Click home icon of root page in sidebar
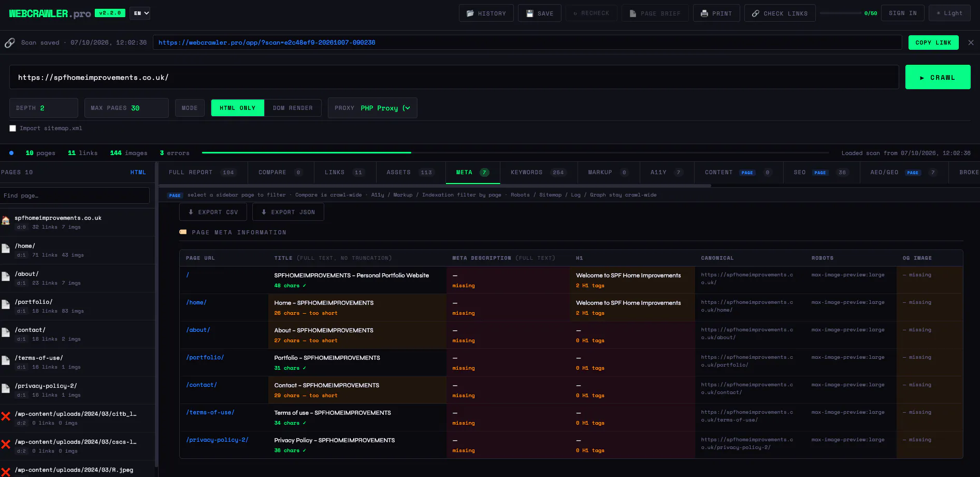This screenshot has width=980, height=477. pos(6,220)
